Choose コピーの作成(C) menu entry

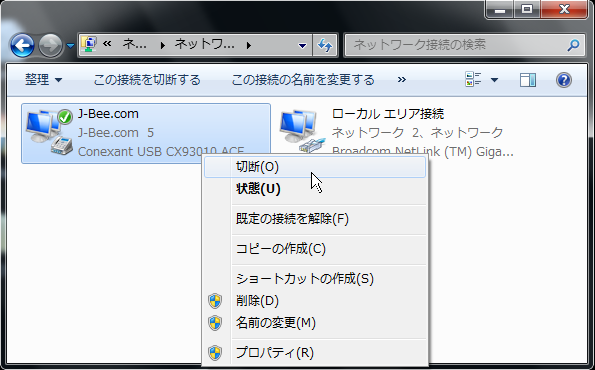[315, 249]
